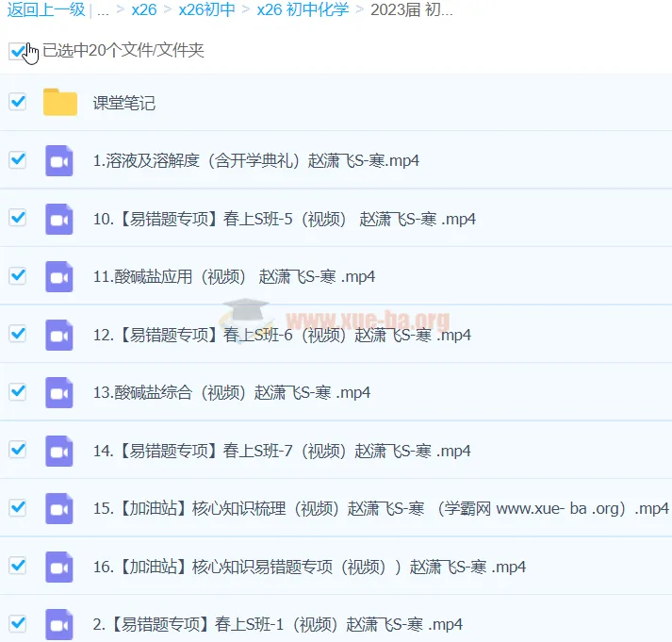Image resolution: width=672 pixels, height=642 pixels.
Task: Click video icon of 15.【加油站】核心知识梳理
Action: (x=59, y=509)
